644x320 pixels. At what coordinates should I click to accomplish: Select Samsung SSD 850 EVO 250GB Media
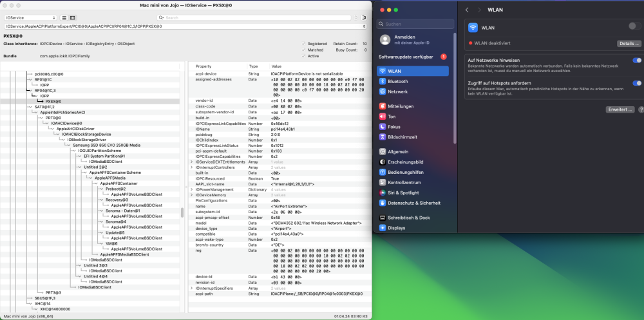tap(90, 146)
